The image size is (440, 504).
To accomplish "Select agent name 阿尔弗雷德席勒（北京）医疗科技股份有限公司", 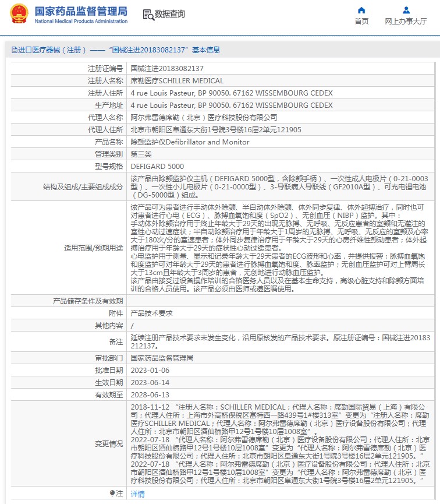I will click(x=204, y=117).
